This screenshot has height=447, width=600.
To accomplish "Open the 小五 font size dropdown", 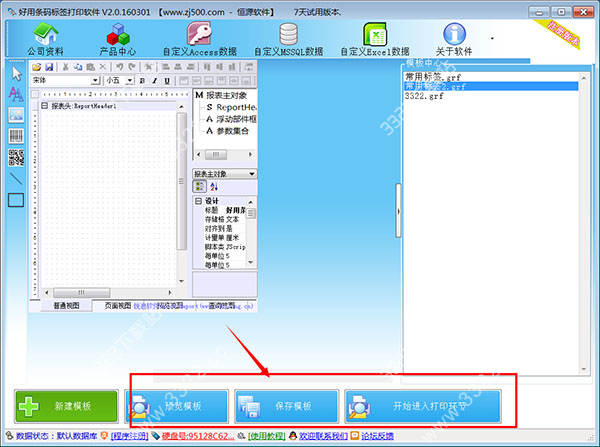I will pyautogui.click(x=130, y=81).
